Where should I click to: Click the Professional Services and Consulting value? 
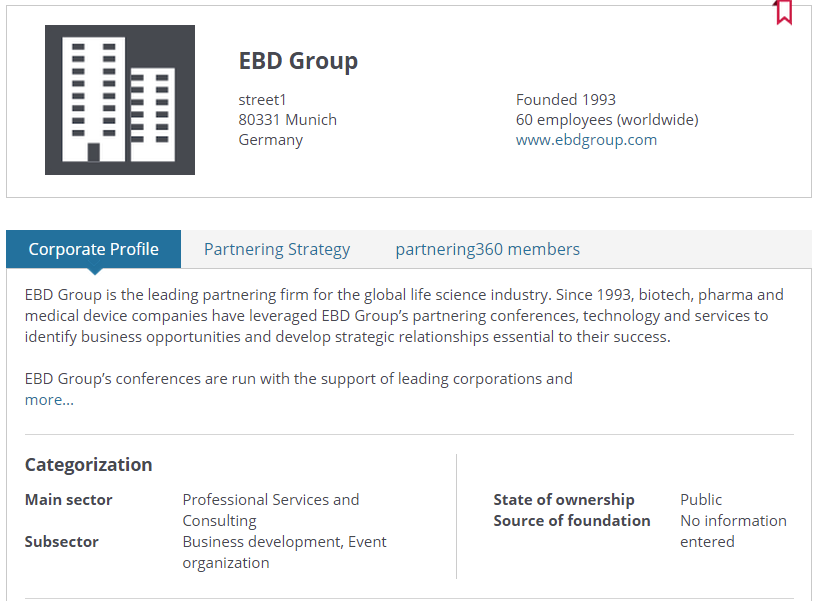point(270,510)
